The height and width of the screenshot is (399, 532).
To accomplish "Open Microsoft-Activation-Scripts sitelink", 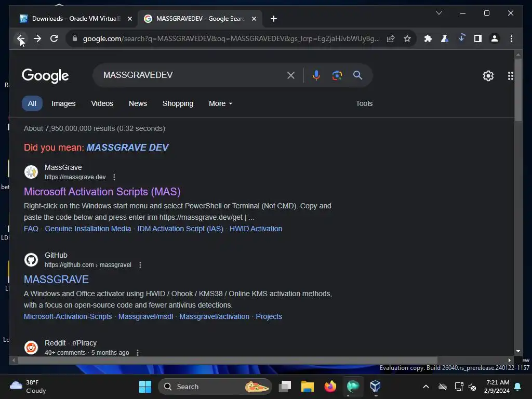I will [x=68, y=316].
